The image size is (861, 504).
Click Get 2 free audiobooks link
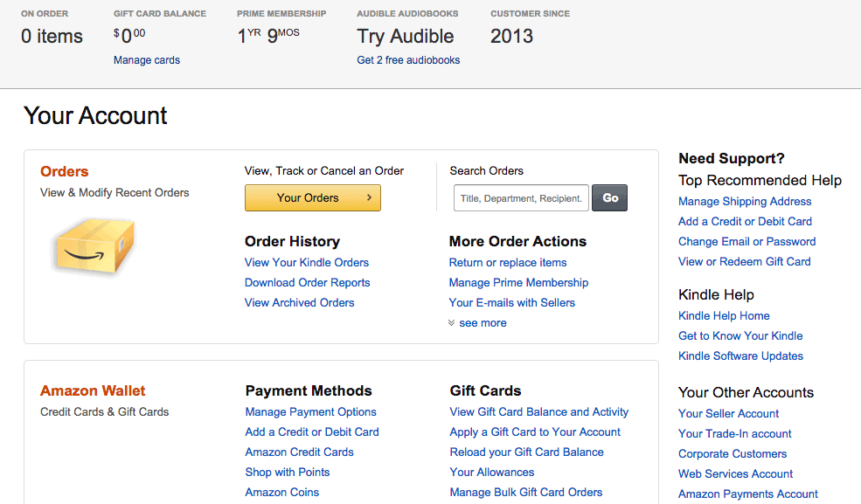[408, 60]
